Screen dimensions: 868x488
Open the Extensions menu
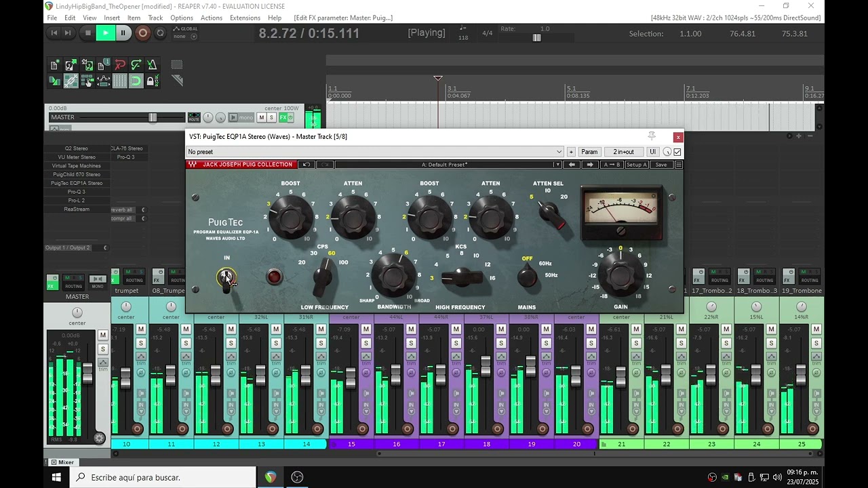point(245,18)
